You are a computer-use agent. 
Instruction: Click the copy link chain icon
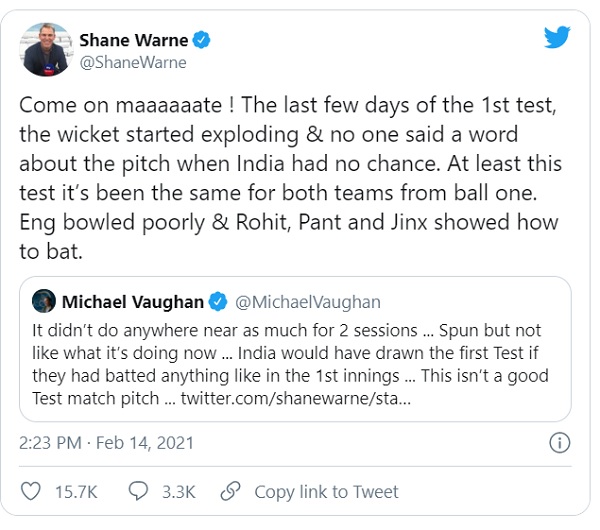point(230,491)
